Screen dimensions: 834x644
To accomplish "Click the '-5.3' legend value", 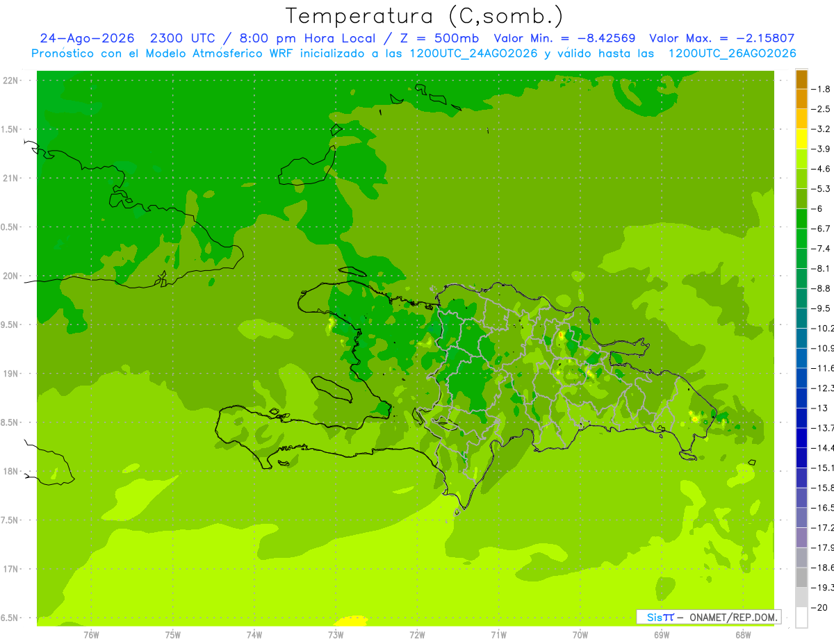I will 822,189.
